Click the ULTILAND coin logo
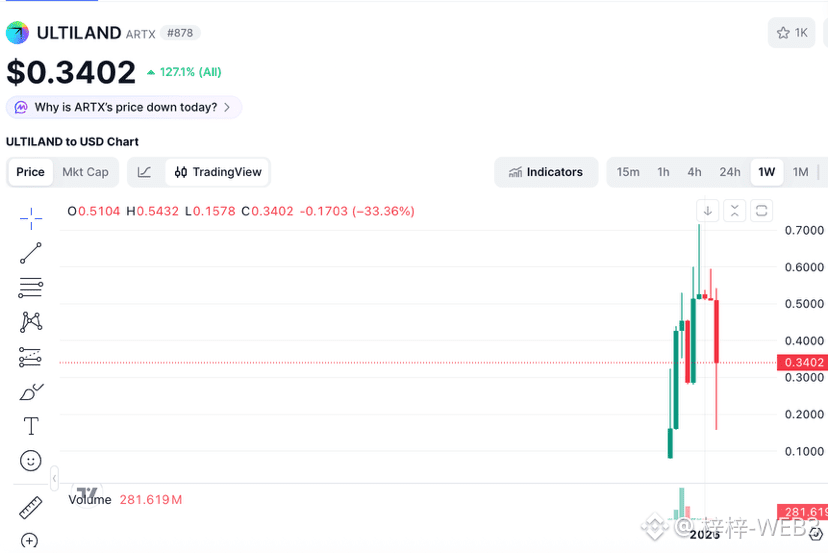The image size is (828, 553). (17, 33)
